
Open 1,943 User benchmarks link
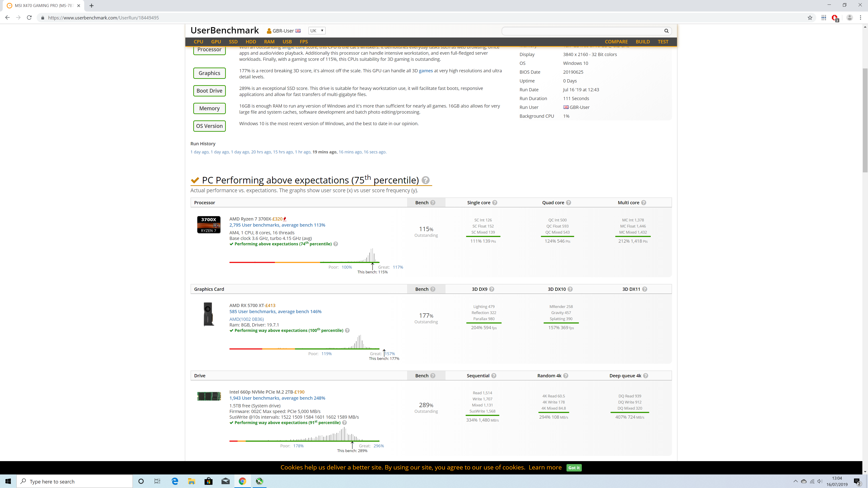point(277,398)
